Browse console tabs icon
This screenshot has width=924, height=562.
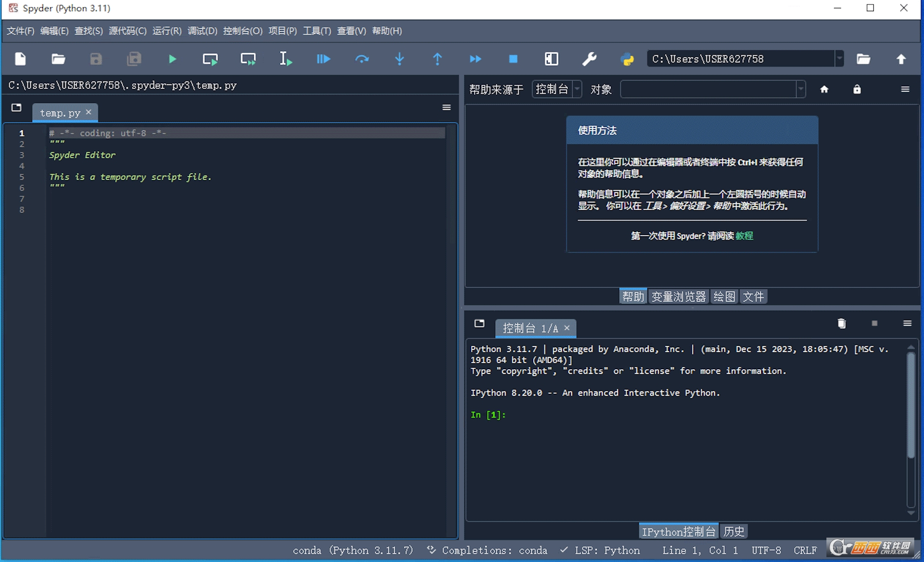[x=480, y=323]
